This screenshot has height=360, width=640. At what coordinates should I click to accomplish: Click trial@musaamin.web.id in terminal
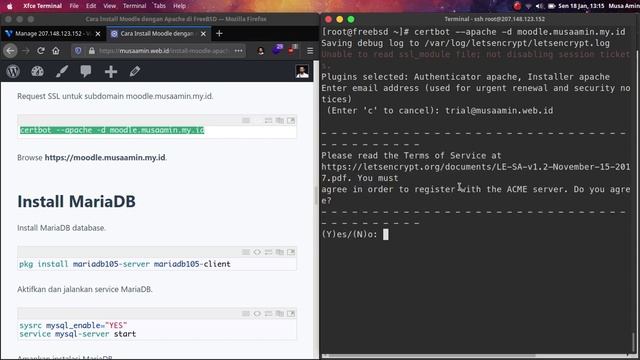click(x=499, y=111)
